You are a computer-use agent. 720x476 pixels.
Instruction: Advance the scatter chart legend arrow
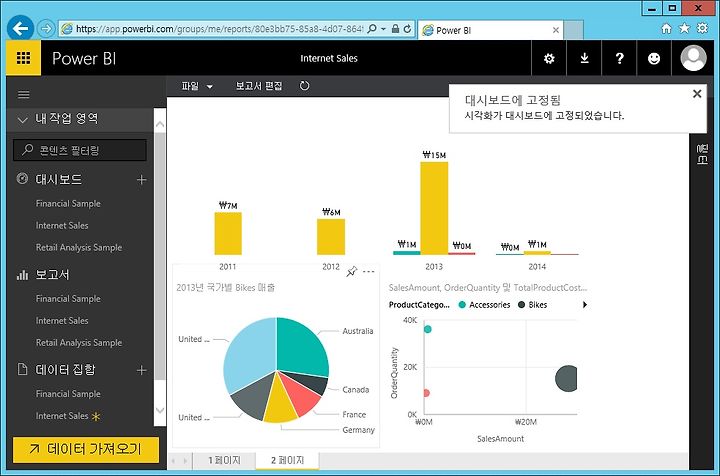[585, 305]
